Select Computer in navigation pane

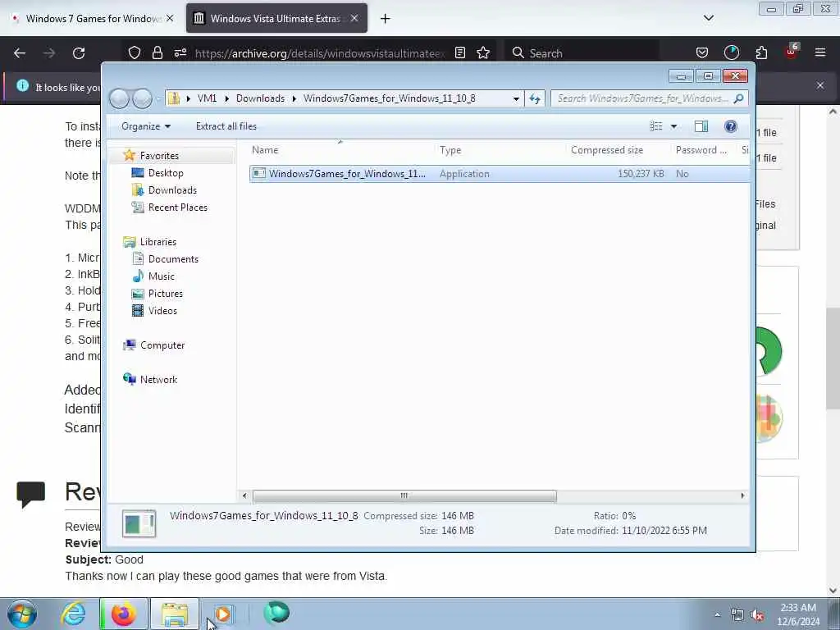click(x=162, y=345)
